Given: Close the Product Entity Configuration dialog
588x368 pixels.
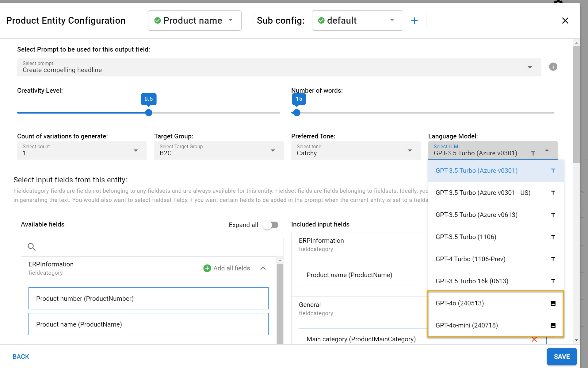Looking at the screenshot, I should pos(565,21).
